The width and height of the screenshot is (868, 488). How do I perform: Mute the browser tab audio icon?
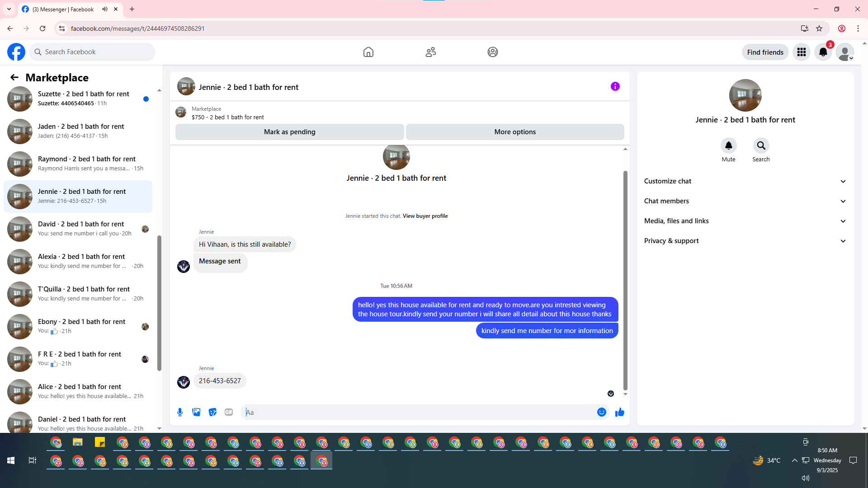click(x=105, y=9)
